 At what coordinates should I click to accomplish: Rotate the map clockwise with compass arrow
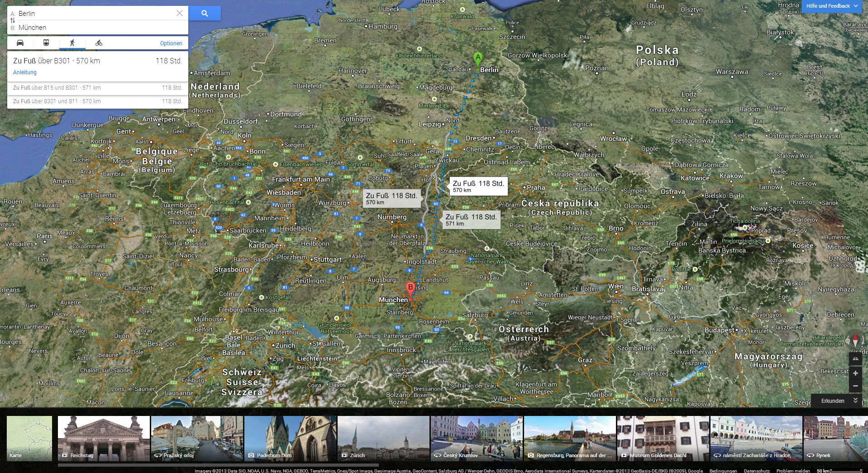[x=863, y=341]
